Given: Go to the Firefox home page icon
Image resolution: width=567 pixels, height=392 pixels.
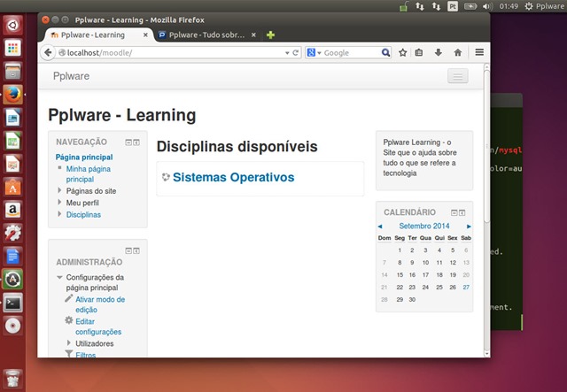Looking at the screenshot, I should pos(458,53).
